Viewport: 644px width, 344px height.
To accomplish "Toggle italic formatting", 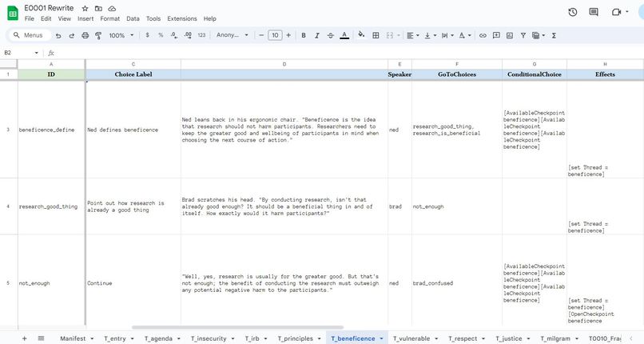I will 317,35.
